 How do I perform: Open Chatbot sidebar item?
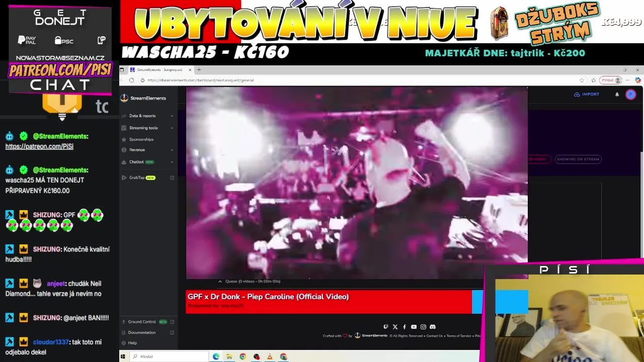(x=136, y=162)
